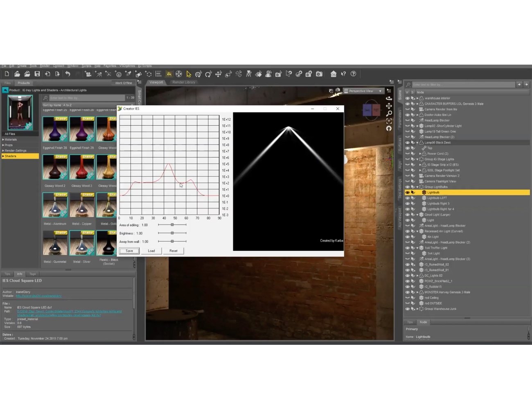Hide the Cloud Light (Large) node
532x409 pixels.
click(x=407, y=215)
